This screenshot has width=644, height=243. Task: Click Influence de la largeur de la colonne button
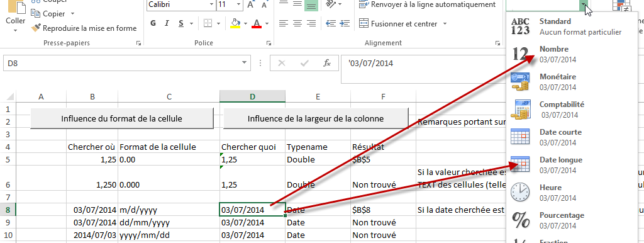click(316, 118)
